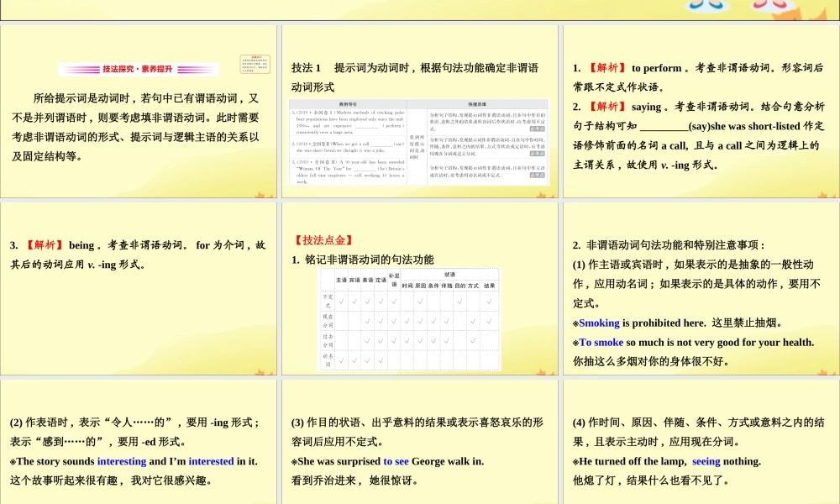Open the slide with the being 解析 explanation
Screen dimensions: 840x504
[139, 289]
